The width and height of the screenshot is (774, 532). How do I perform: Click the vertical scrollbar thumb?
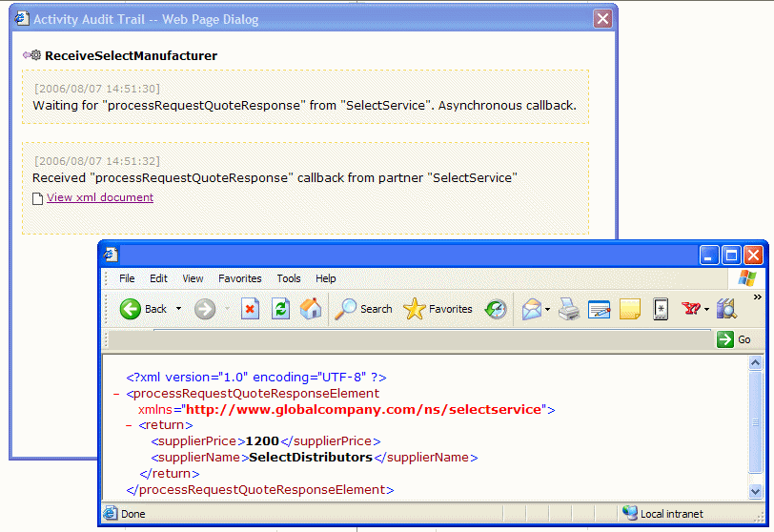(x=755, y=422)
